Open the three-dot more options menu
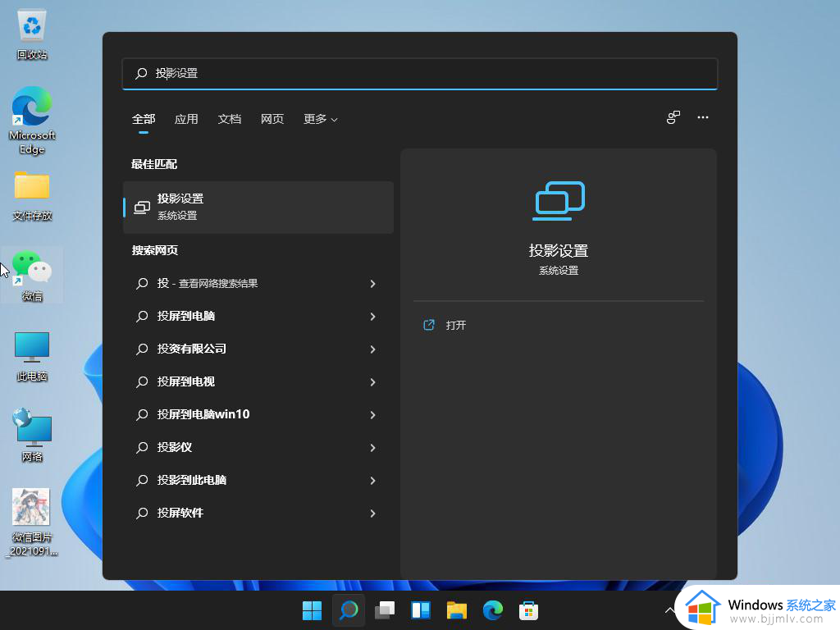 click(x=703, y=117)
